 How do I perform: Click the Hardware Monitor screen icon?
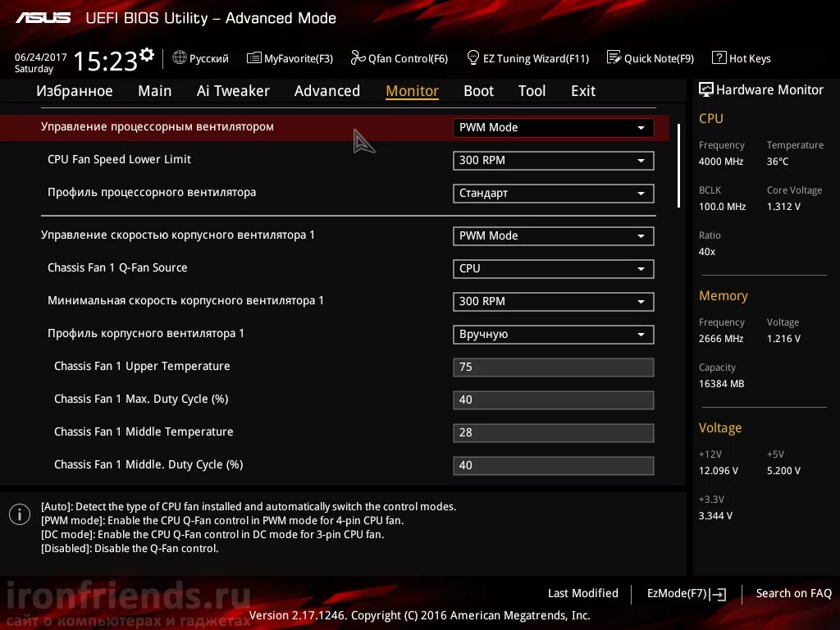[x=706, y=89]
